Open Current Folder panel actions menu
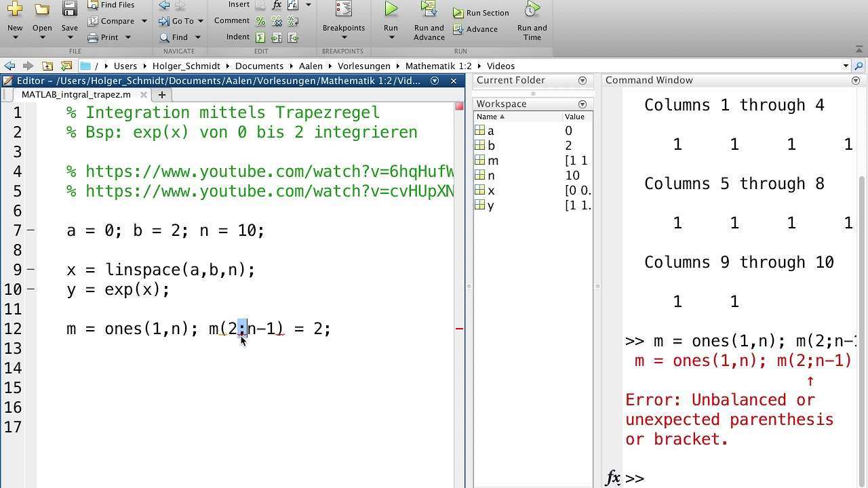868x488 pixels. point(582,81)
